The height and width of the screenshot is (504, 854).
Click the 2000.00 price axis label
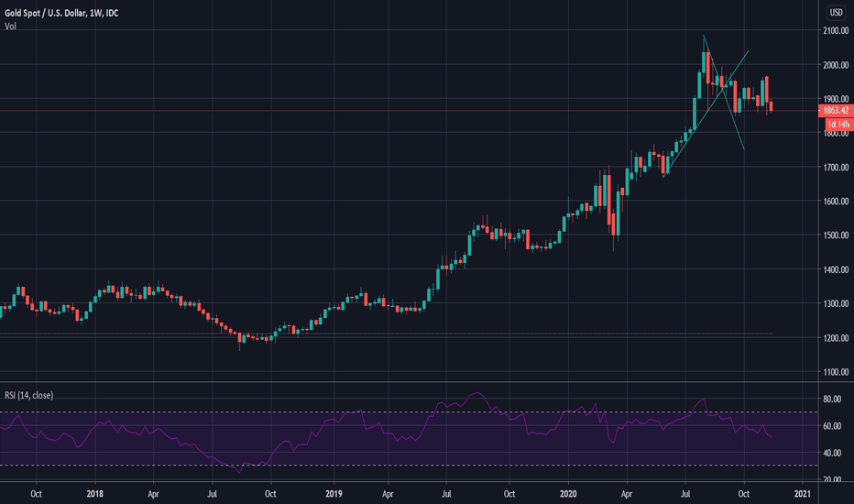click(x=836, y=65)
